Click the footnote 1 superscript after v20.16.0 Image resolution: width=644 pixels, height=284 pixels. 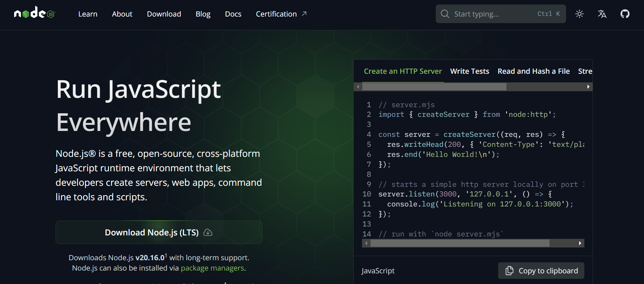[x=166, y=255]
